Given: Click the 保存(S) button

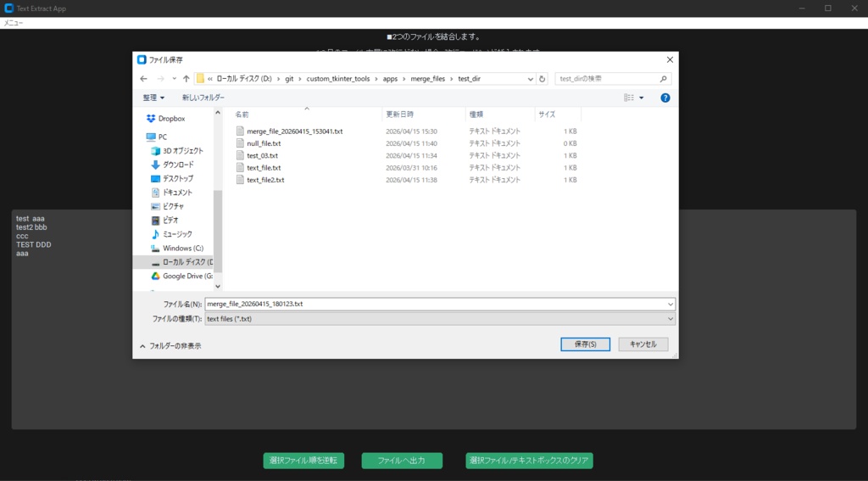Looking at the screenshot, I should pos(585,344).
